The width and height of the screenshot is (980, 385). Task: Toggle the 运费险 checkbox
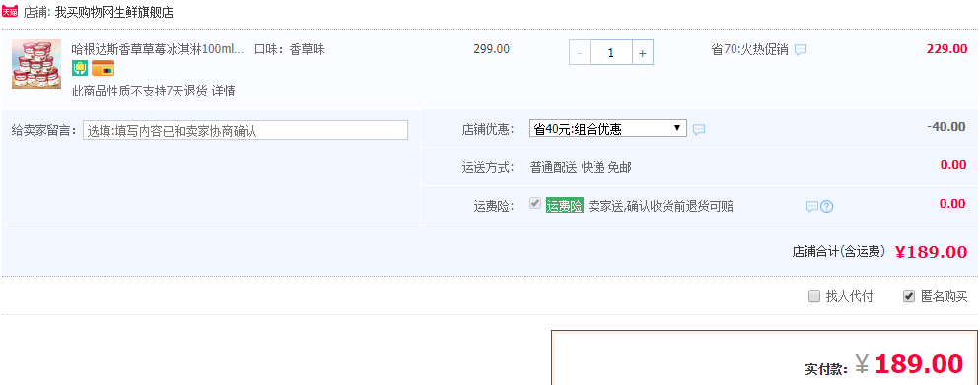pyautogui.click(x=535, y=204)
